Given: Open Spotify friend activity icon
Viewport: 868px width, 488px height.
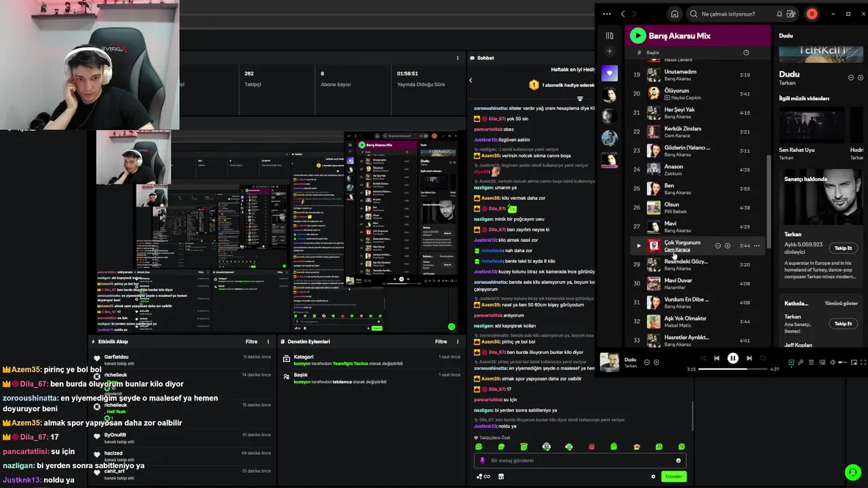Looking at the screenshot, I should [x=791, y=14].
